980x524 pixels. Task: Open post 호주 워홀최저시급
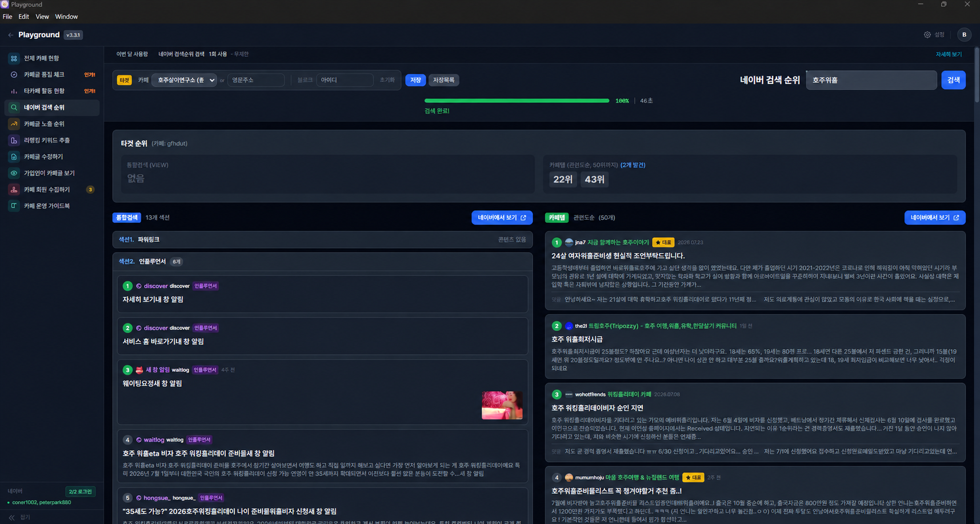577,339
